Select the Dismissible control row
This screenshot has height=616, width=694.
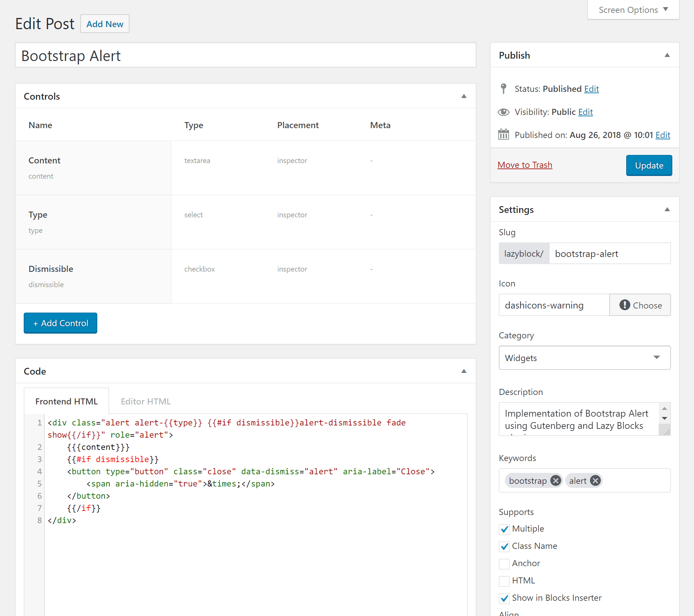point(245,276)
